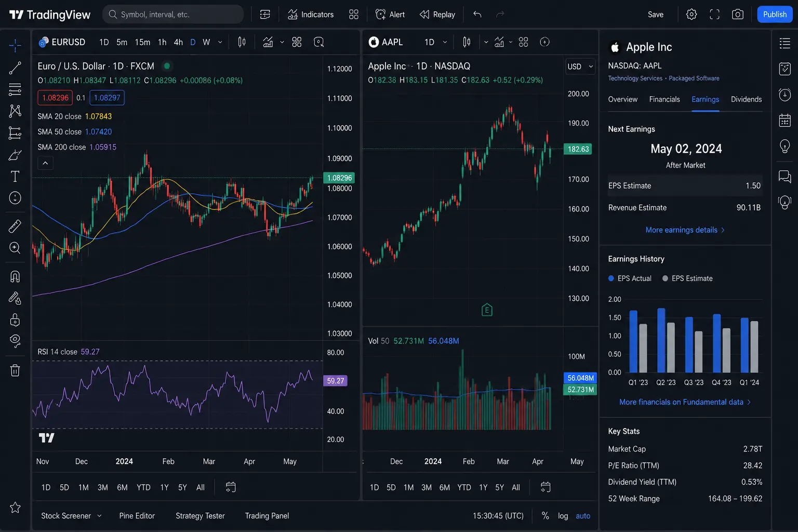
Task: Open the Strategy Tester tab
Action: pos(200,516)
